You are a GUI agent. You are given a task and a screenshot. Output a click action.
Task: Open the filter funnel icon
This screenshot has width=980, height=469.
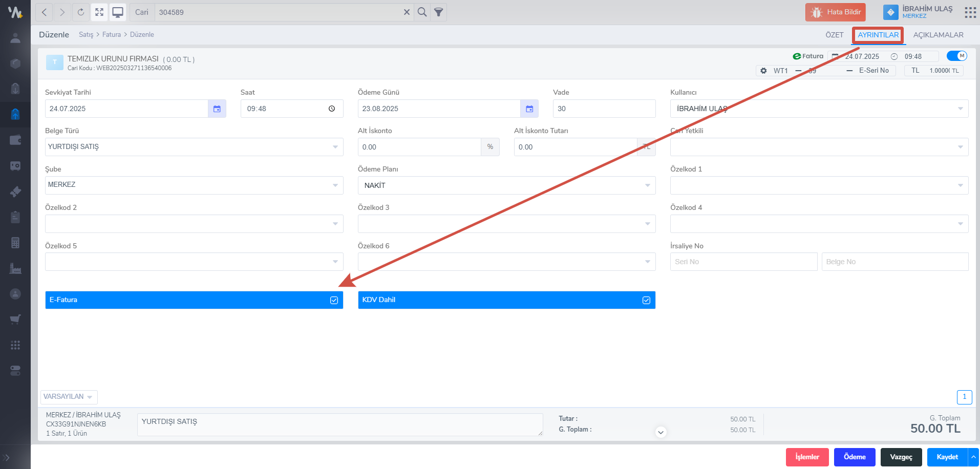click(439, 12)
